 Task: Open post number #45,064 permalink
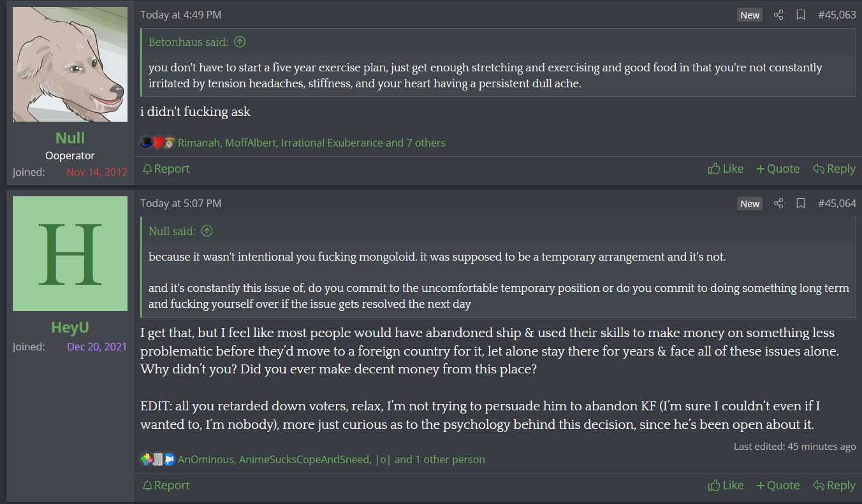coord(836,203)
